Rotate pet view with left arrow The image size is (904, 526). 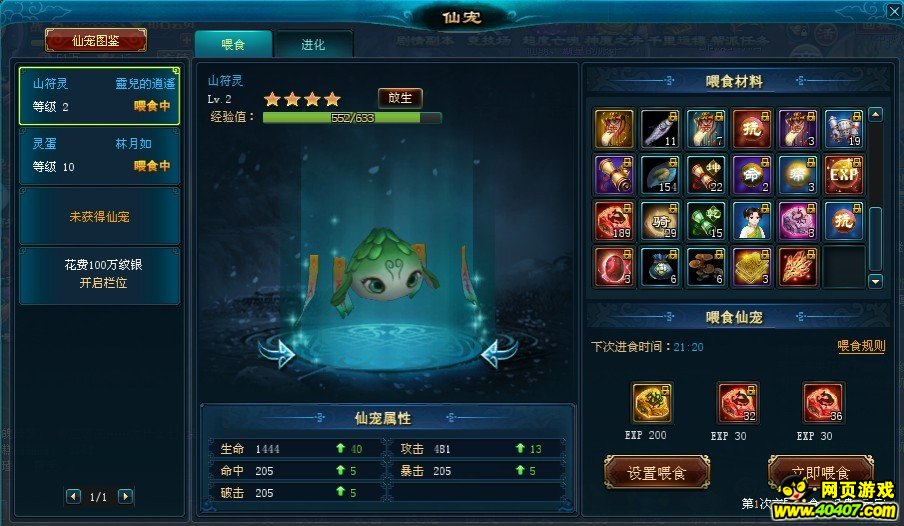(277, 352)
